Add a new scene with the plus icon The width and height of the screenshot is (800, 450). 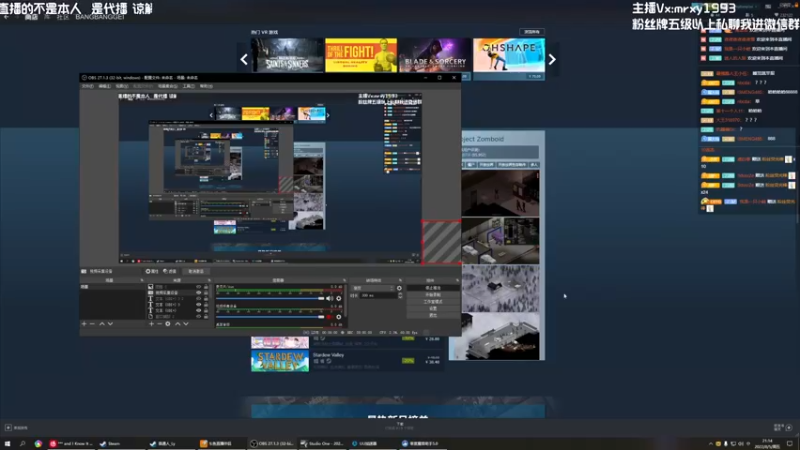pos(84,324)
